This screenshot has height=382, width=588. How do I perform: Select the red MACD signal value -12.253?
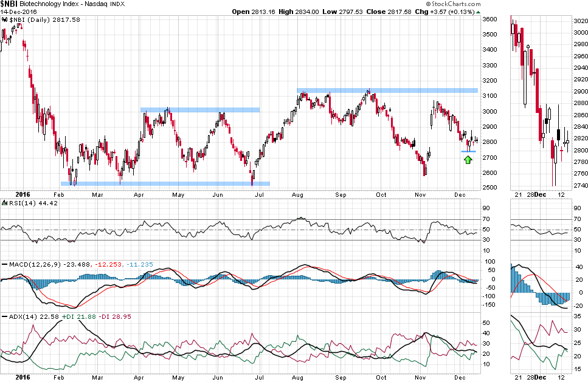point(108,264)
